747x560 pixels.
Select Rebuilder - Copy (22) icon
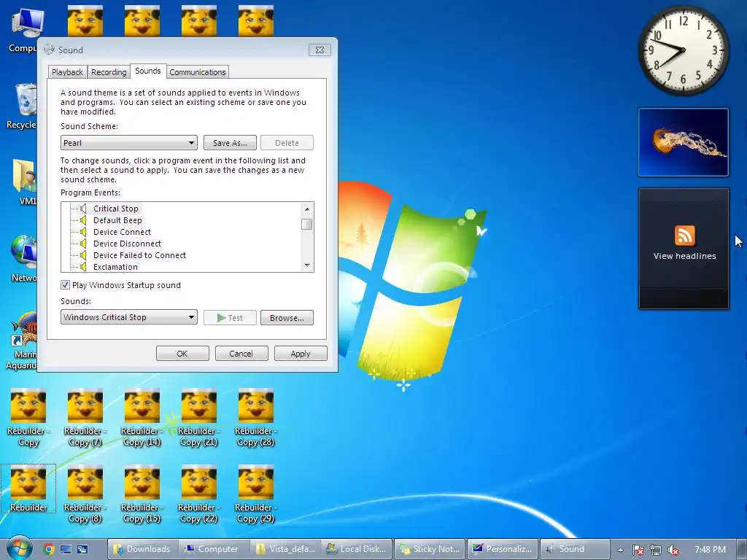198,494
